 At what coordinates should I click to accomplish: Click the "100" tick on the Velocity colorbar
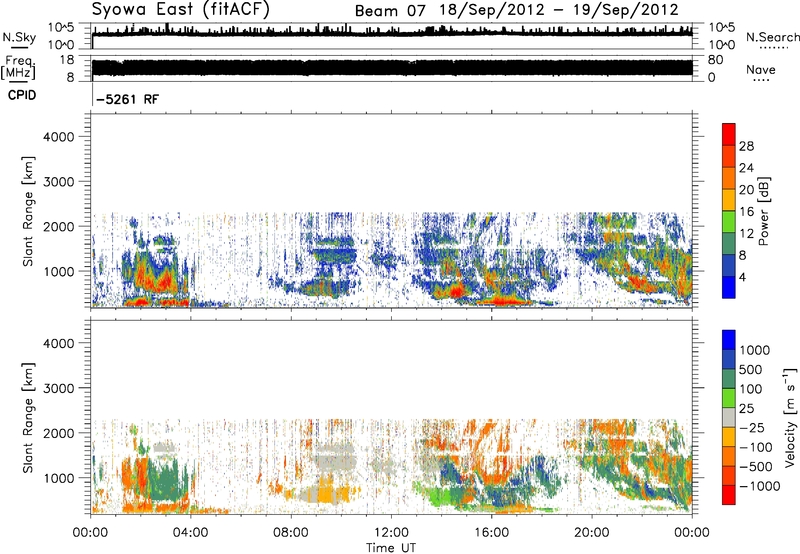tap(749, 389)
